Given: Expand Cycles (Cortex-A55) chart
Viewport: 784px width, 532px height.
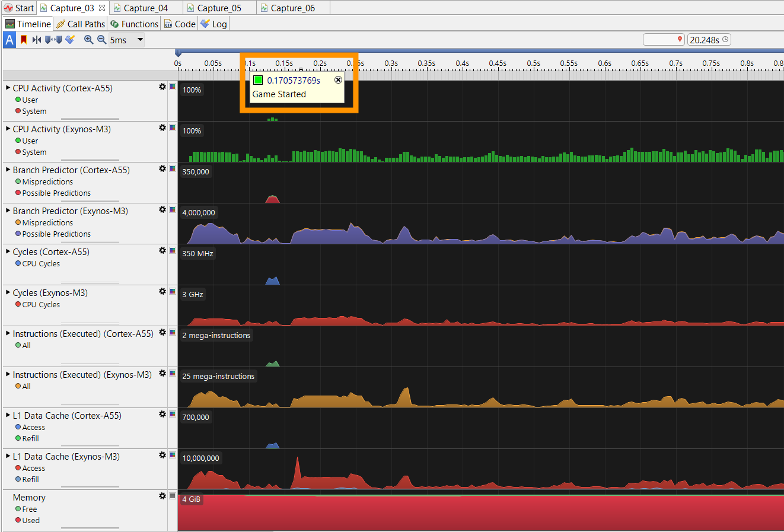Looking at the screenshot, I should point(8,251).
